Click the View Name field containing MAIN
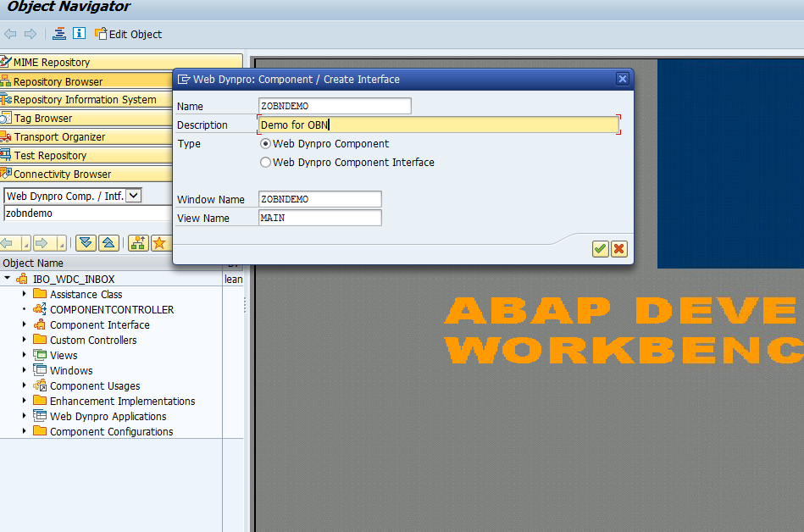 pyautogui.click(x=320, y=218)
